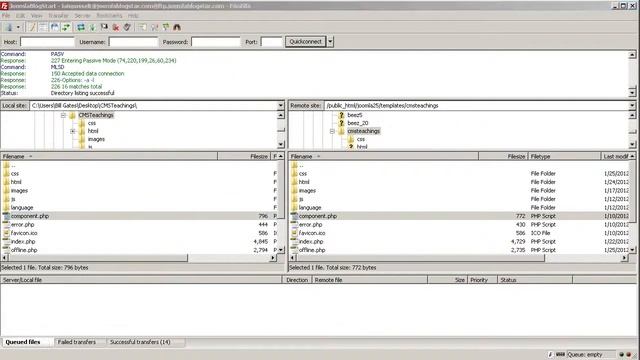The image size is (640, 360).
Task: Click the process transfer queue icon
Action: click(92, 27)
